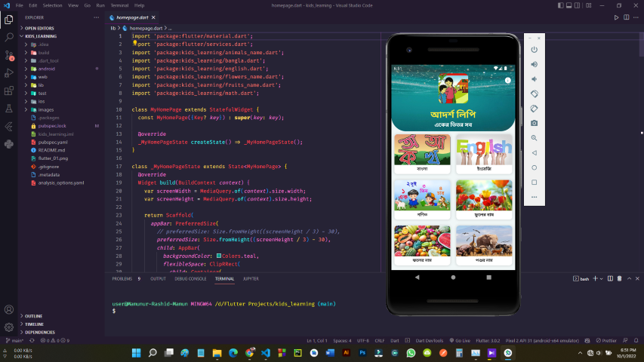Close the homepage.dart editor tab

tap(153, 17)
